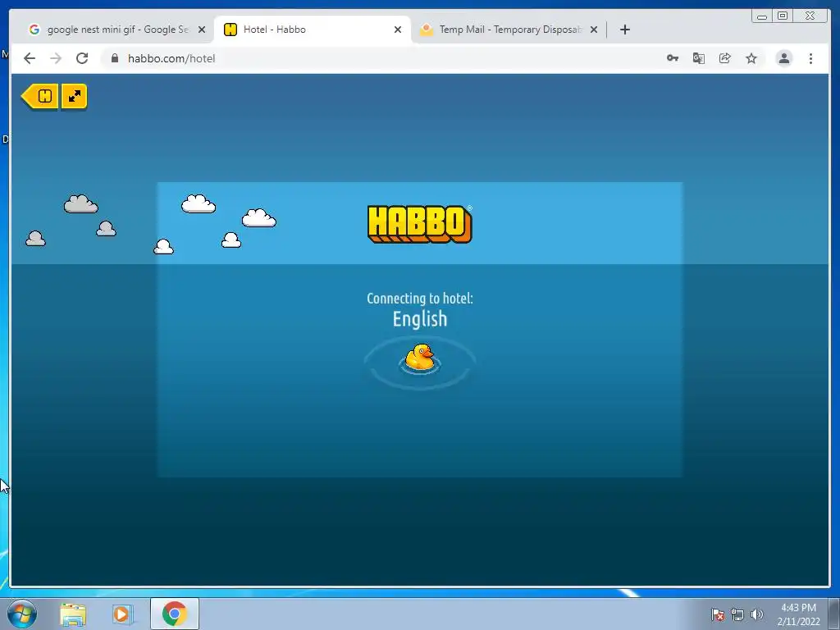Bookmark this page with the star icon

point(751,58)
